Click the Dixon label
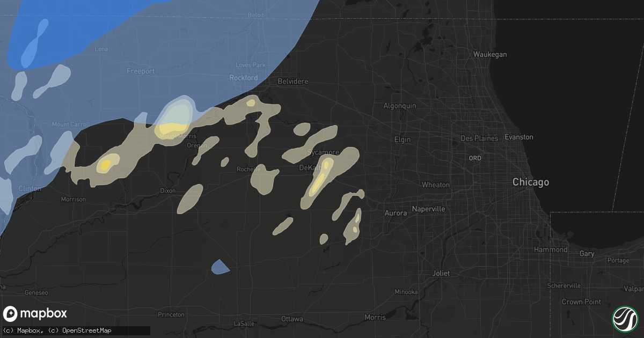 pos(167,190)
